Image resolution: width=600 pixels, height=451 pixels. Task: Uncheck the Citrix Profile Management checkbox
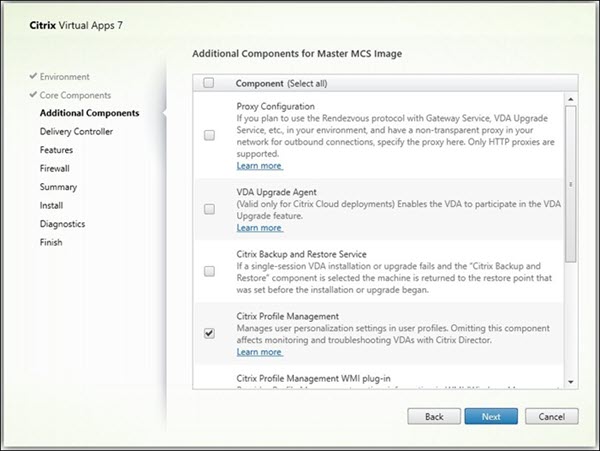click(209, 333)
